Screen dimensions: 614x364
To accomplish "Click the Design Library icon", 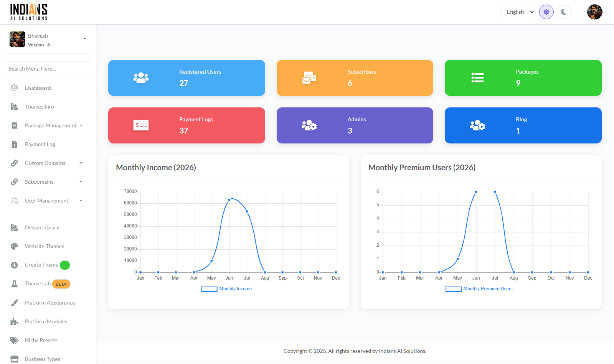I will click(14, 227).
